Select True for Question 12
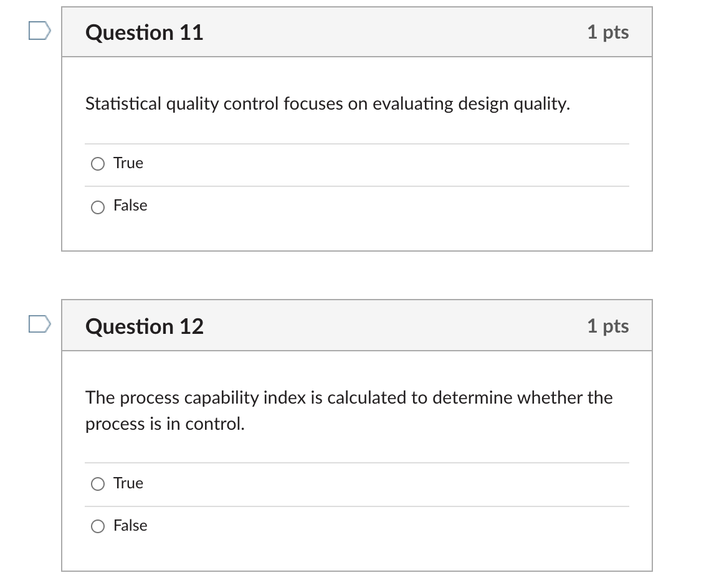Screen dimensions: 714x588 [x=97, y=483]
